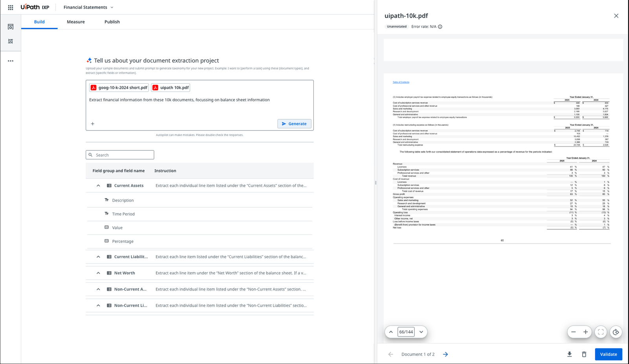Switch to the Publish tab

(112, 22)
